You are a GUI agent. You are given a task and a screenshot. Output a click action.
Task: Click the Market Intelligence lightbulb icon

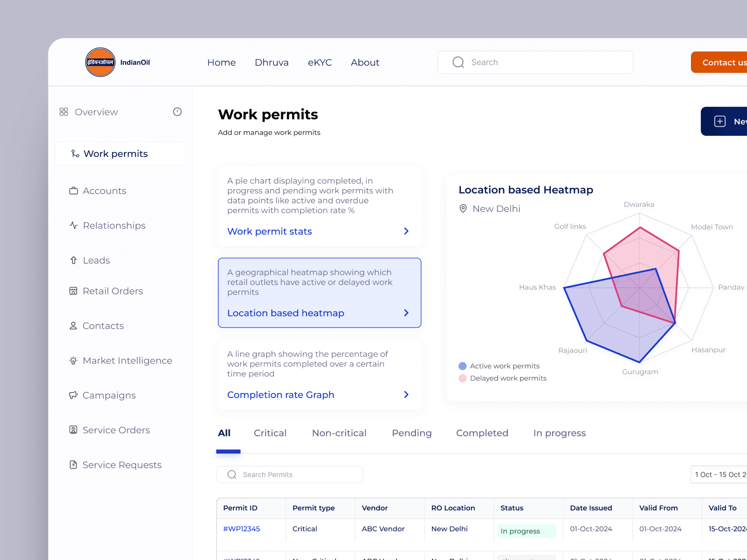(x=73, y=360)
